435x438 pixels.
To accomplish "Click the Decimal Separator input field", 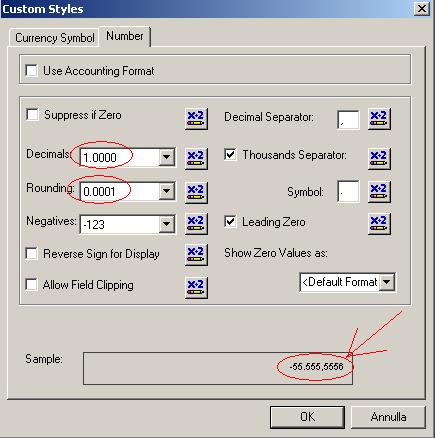I will pyautogui.click(x=348, y=120).
